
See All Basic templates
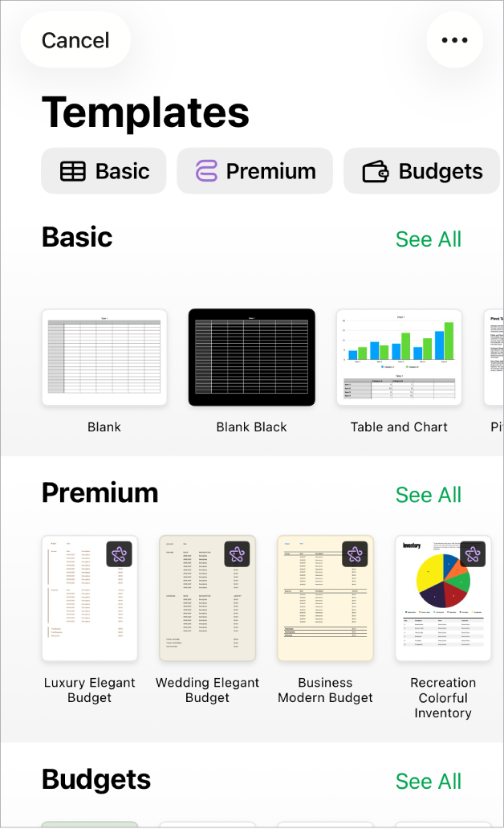(x=428, y=239)
